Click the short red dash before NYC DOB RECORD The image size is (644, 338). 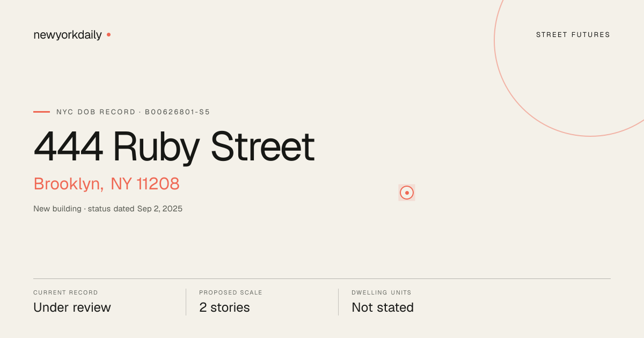(41, 112)
